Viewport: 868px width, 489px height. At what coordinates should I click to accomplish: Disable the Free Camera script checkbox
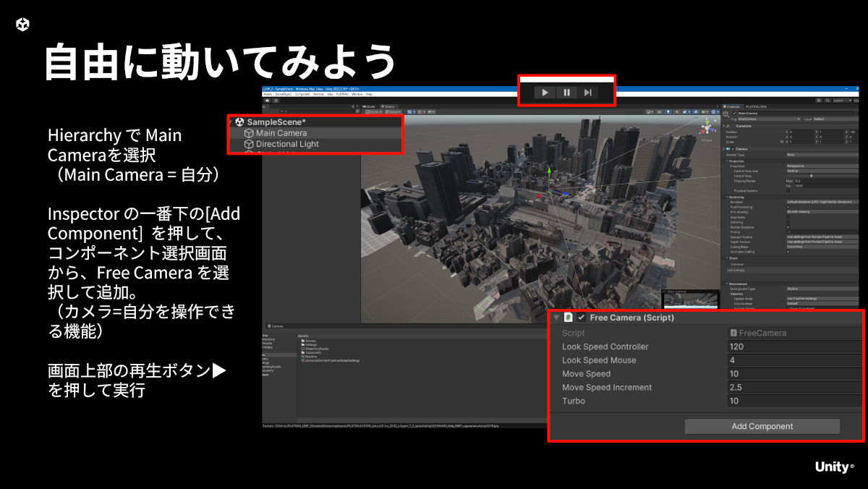581,318
